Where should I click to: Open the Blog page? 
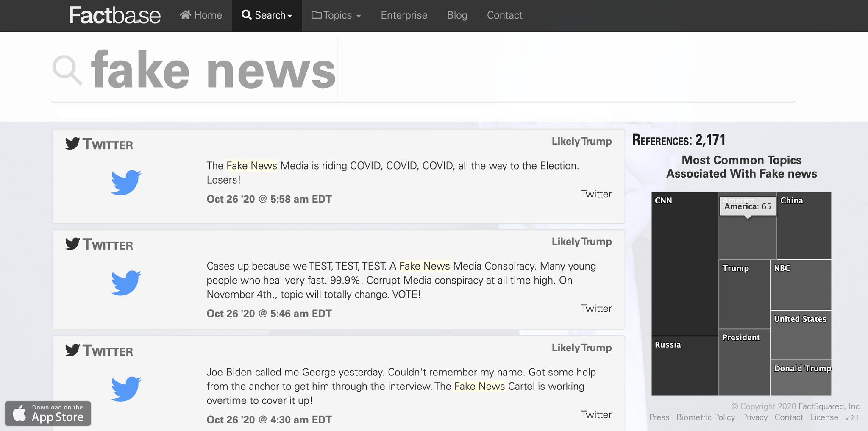point(457,15)
